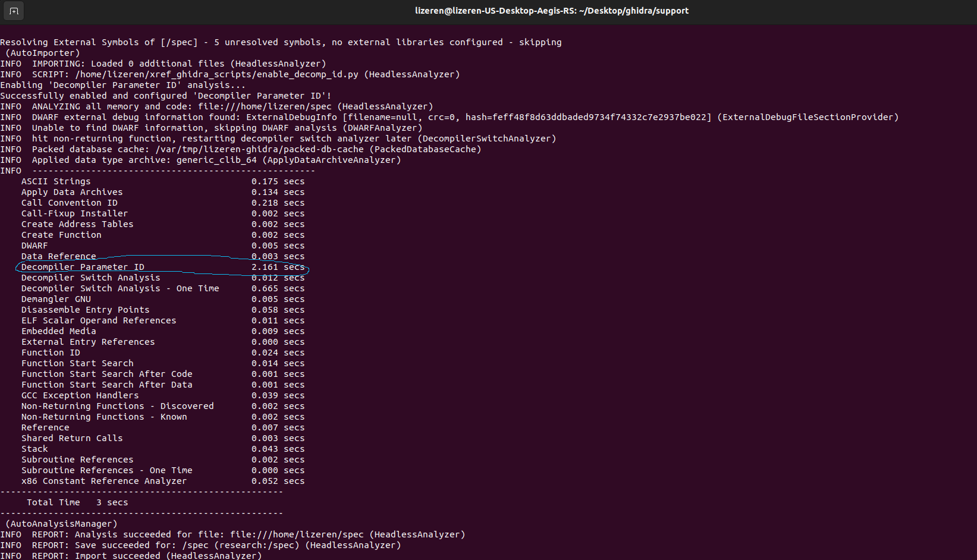Click the '(AutoImporter)' text
This screenshot has height=560, width=977.
tap(42, 53)
